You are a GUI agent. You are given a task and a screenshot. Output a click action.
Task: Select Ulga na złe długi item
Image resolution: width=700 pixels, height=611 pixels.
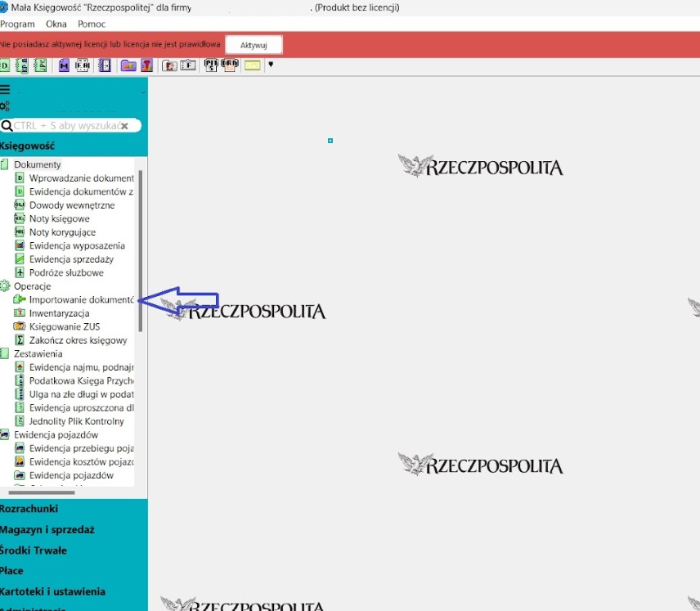point(81,394)
